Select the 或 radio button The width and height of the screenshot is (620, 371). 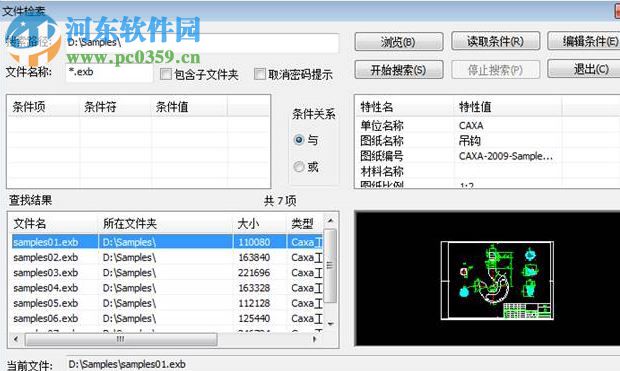299,167
